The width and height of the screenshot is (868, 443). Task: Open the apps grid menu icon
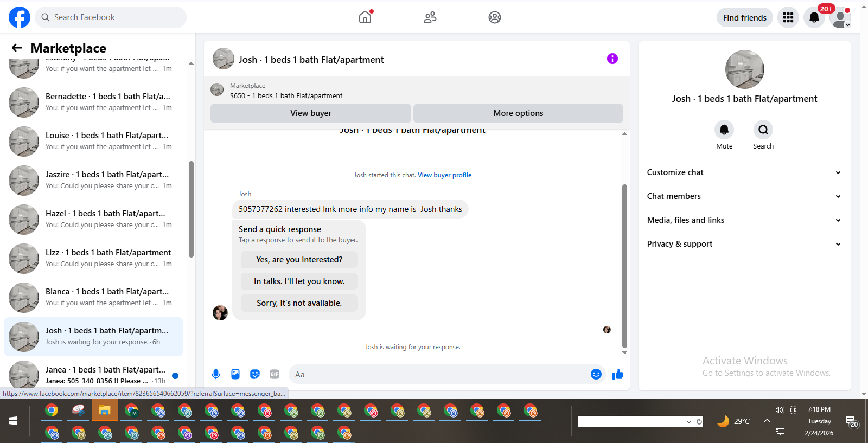pyautogui.click(x=788, y=17)
